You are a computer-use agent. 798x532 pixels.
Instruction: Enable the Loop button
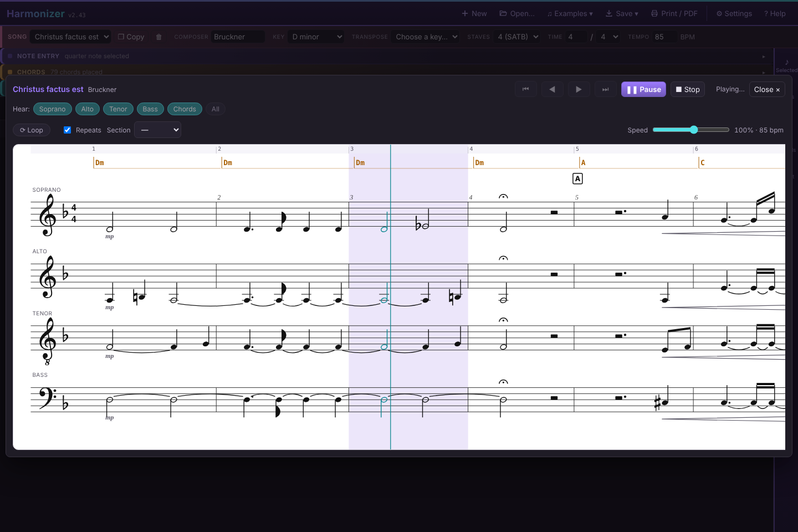(x=32, y=130)
